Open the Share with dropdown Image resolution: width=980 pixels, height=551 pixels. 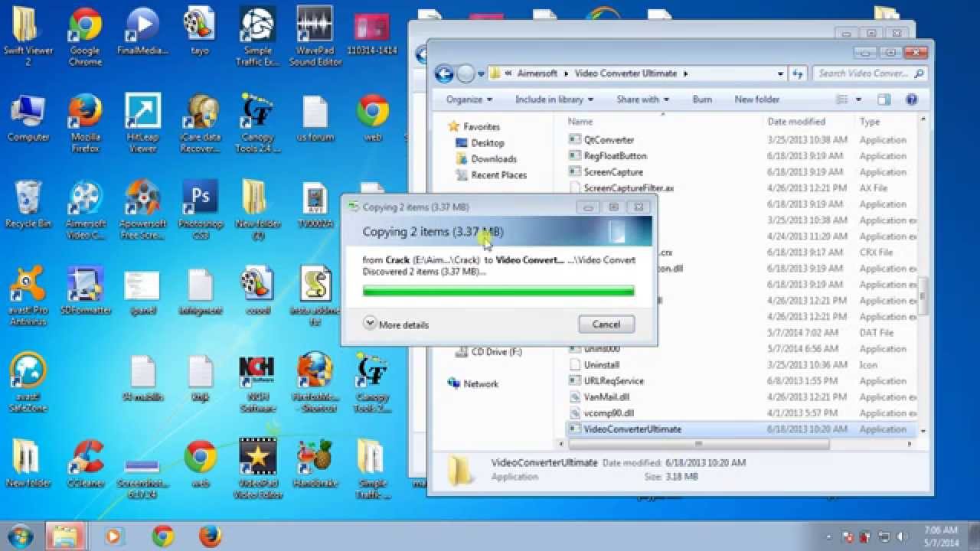[643, 99]
